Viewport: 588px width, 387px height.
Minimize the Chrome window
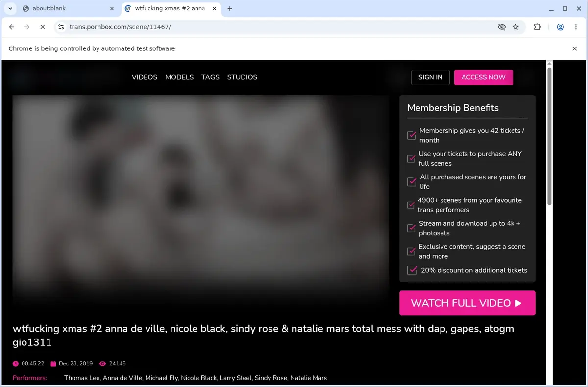tap(551, 8)
